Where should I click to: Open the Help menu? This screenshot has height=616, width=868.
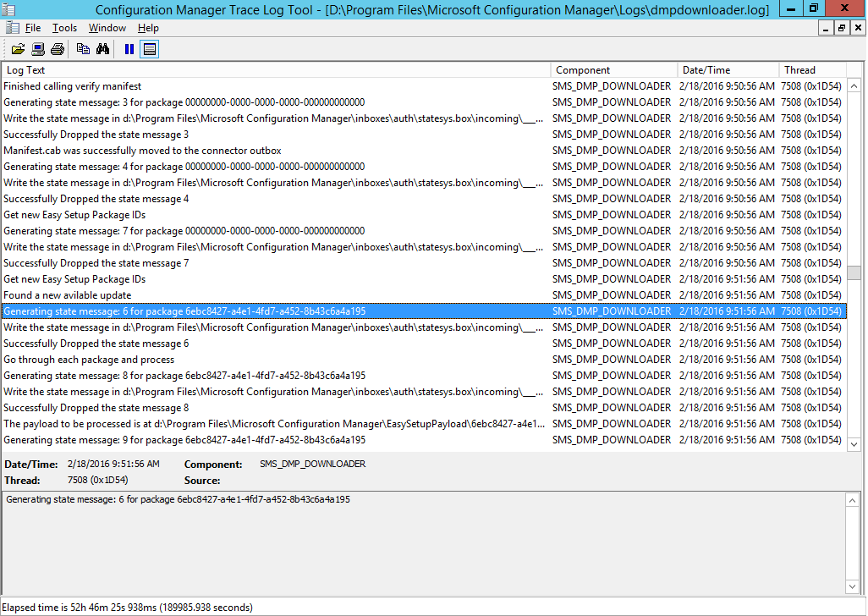(x=148, y=28)
